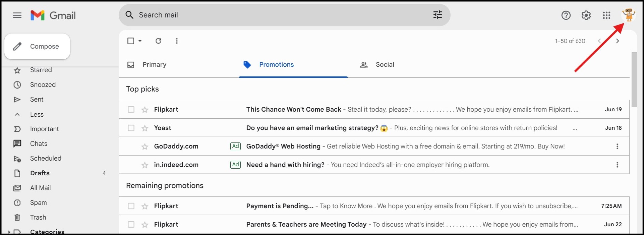Viewport: 644px width, 235px height.
Task: Check the 'Payment is Pending' email
Action: (x=131, y=206)
